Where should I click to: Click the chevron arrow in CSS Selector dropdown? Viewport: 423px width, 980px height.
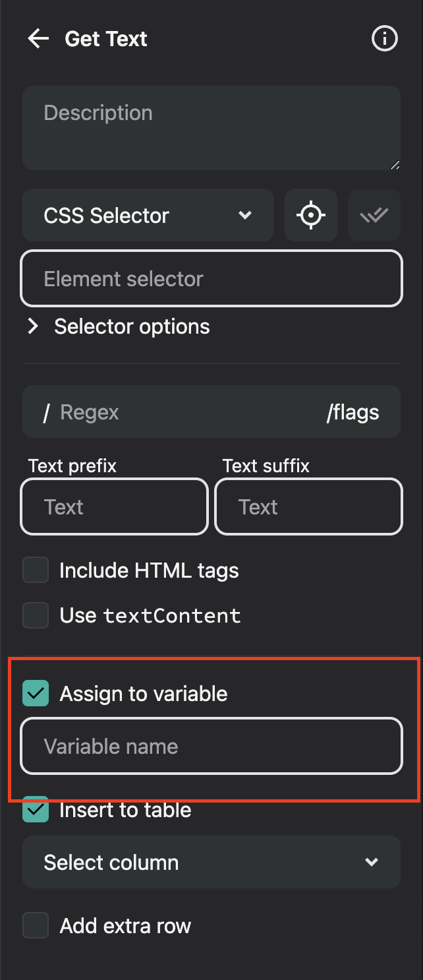245,215
